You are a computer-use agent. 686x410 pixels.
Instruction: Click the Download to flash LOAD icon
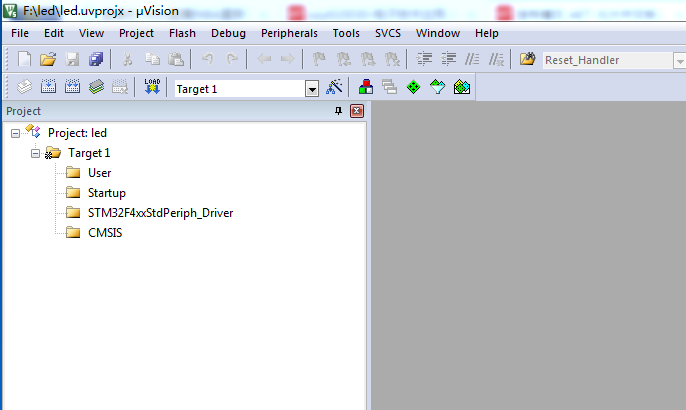(152, 88)
